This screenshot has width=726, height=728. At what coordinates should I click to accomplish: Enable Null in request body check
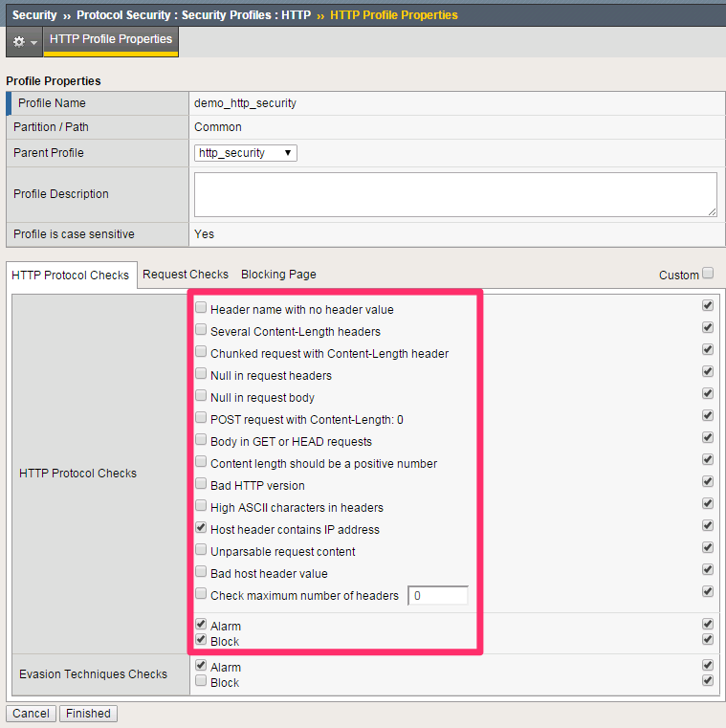tap(201, 396)
